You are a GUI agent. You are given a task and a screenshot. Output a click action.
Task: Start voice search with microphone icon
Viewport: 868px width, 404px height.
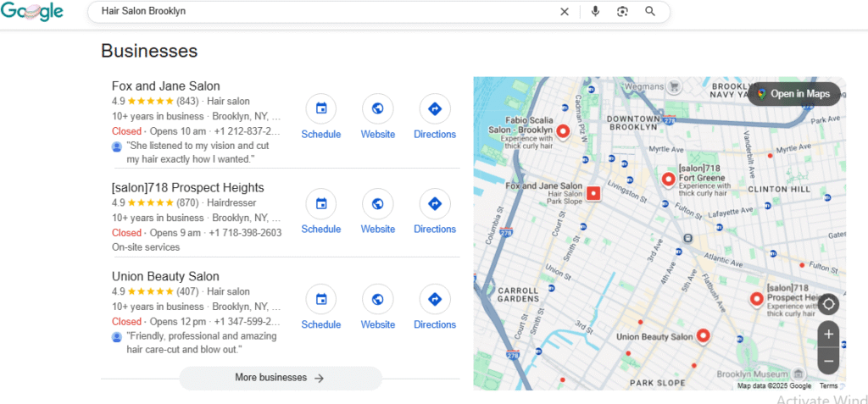[x=595, y=12]
